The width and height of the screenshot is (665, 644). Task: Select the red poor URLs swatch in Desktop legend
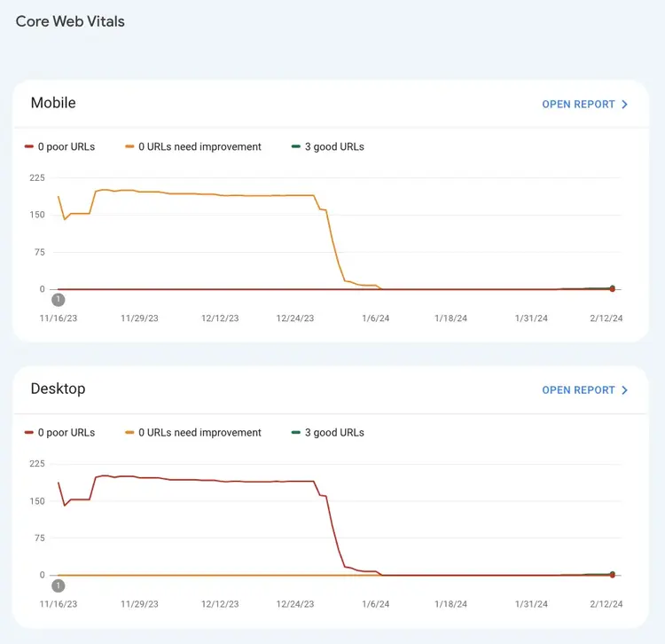coord(29,433)
